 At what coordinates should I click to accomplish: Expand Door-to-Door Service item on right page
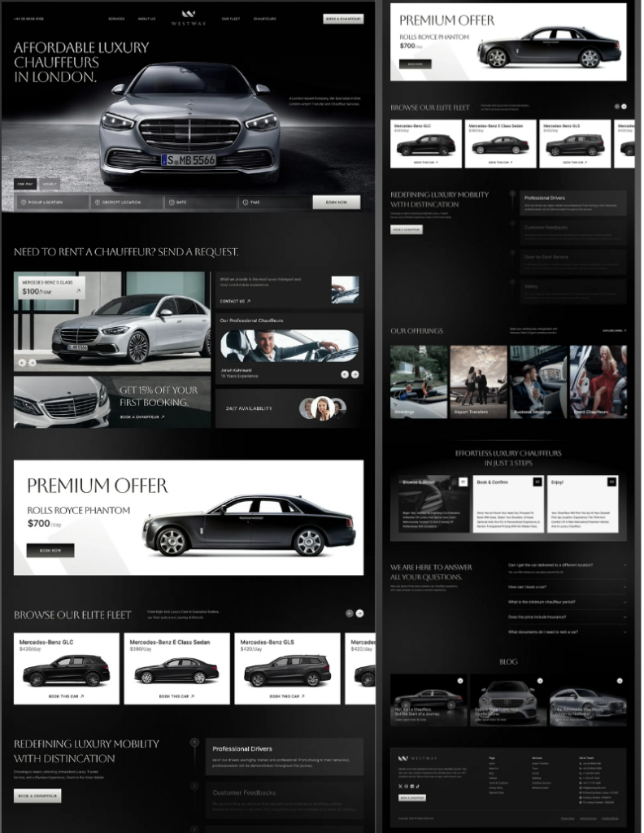pos(573,262)
